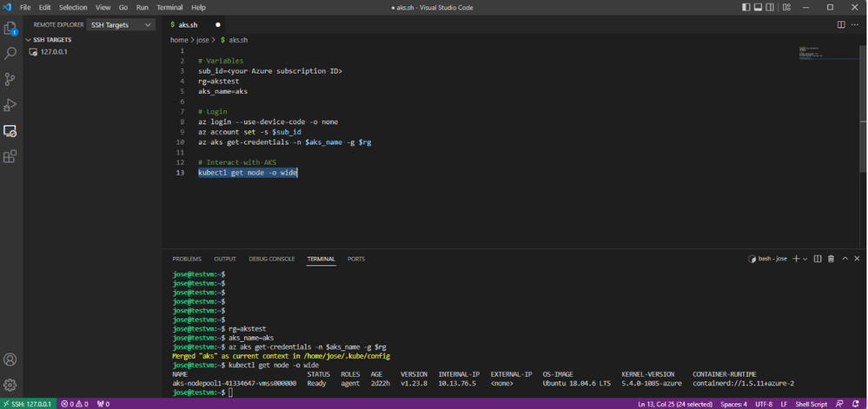The image size is (868, 409).
Task: Switch to the TERMINAL panel tab
Action: 321,259
